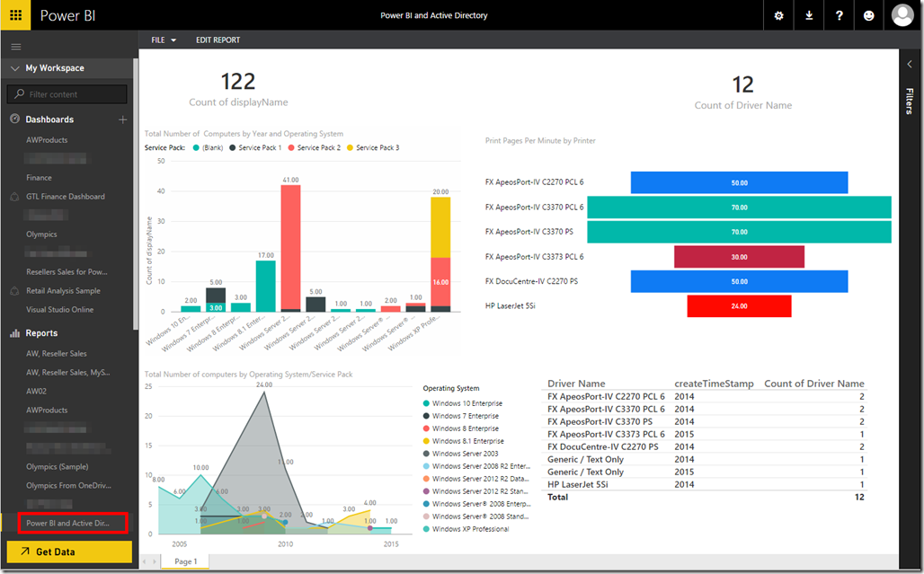Sort by Driver Name column header
This screenshot has width=924, height=574.
[576, 384]
